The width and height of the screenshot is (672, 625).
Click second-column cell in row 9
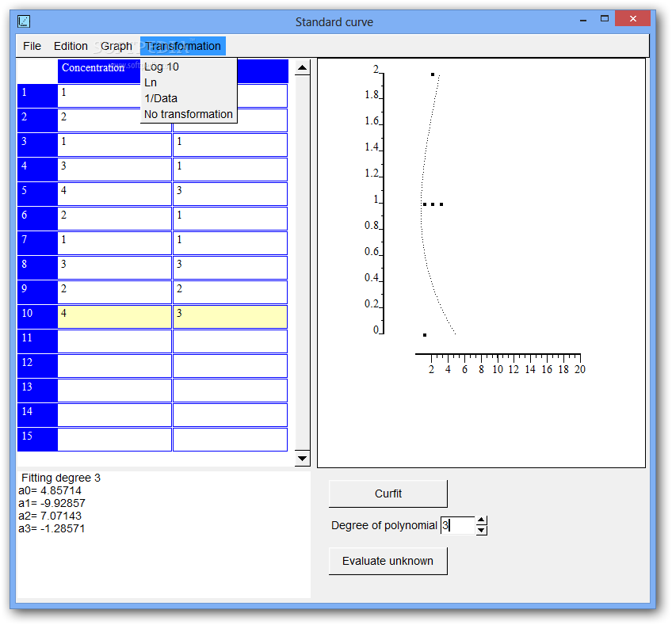point(230,292)
